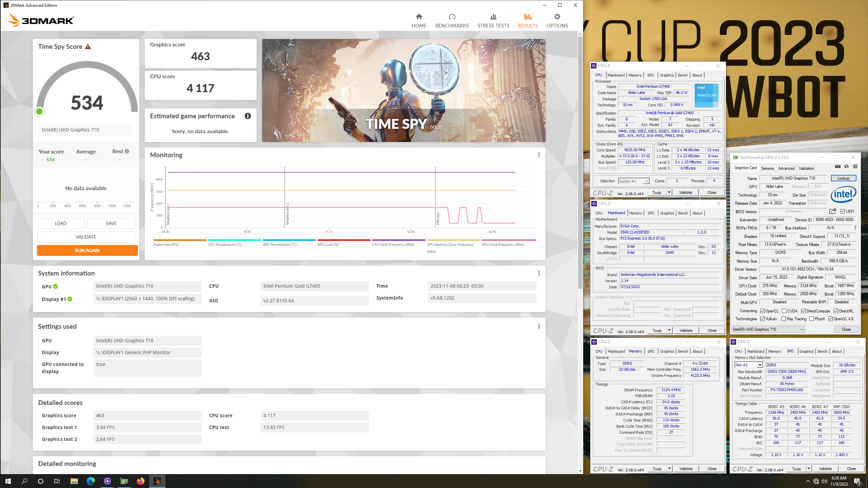The image size is (868, 488).
Task: Open the Slot #2 dropdown in CPU-Z SPD
Action: pos(748,365)
